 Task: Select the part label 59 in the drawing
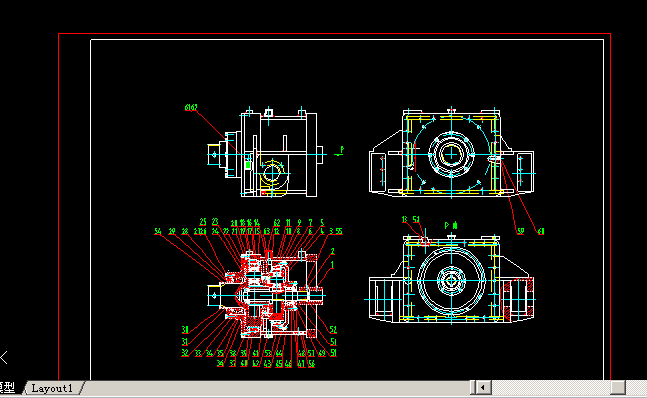(521, 231)
